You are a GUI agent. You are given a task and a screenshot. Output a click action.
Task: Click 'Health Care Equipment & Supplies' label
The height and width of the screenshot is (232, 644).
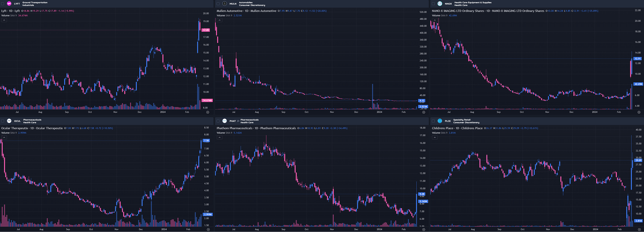point(473,2)
